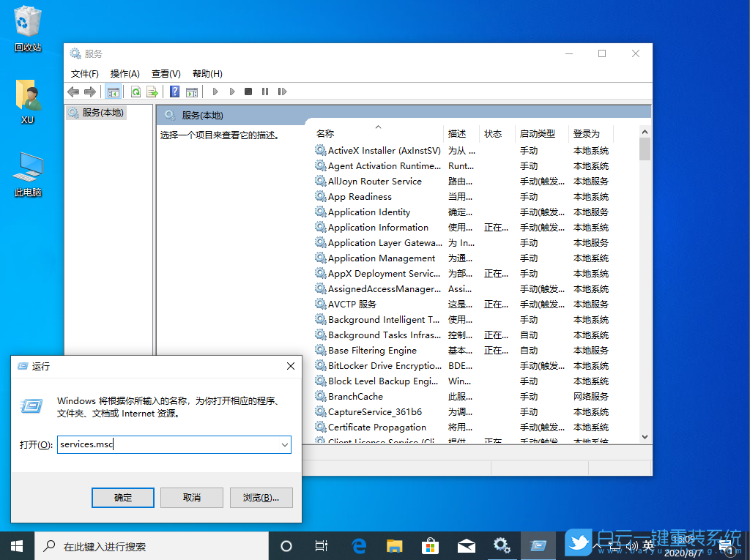Open the services.msc history dropdown
Viewport: 750px width, 560px height.
[x=285, y=444]
